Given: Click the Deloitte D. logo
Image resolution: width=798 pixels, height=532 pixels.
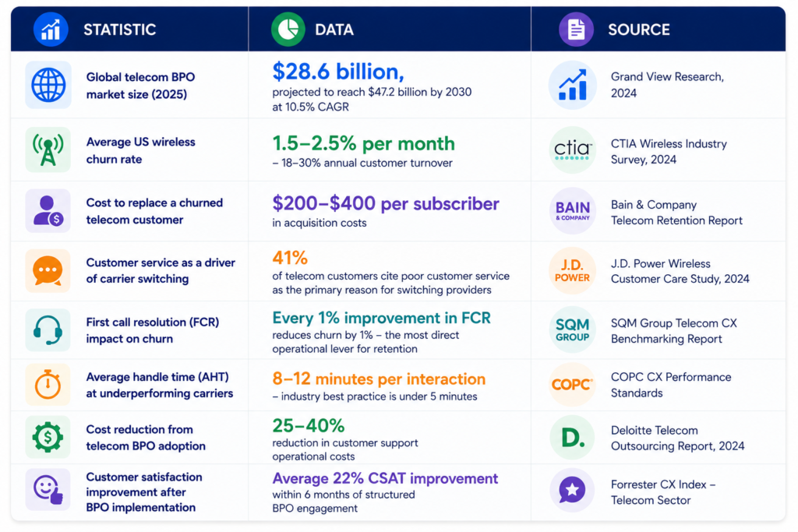Looking at the screenshot, I should click(x=573, y=438).
